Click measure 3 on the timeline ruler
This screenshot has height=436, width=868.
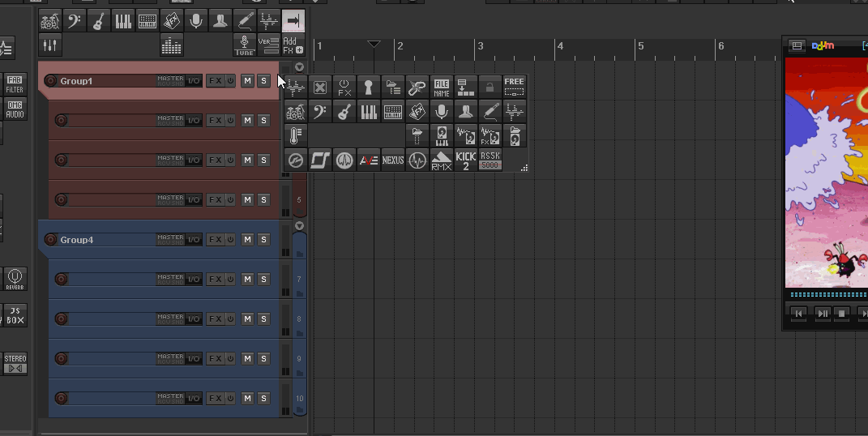480,46
